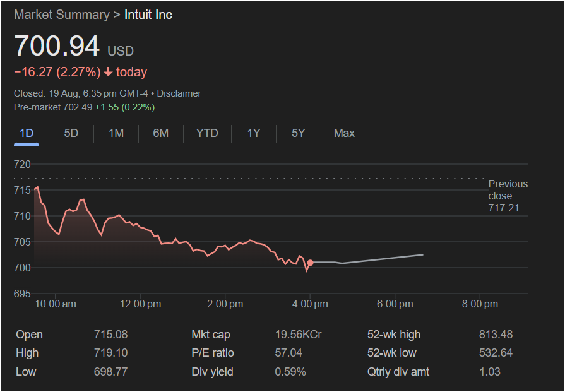565x392 pixels.
Task: Click the Open value 715.08
Action: pos(110,335)
